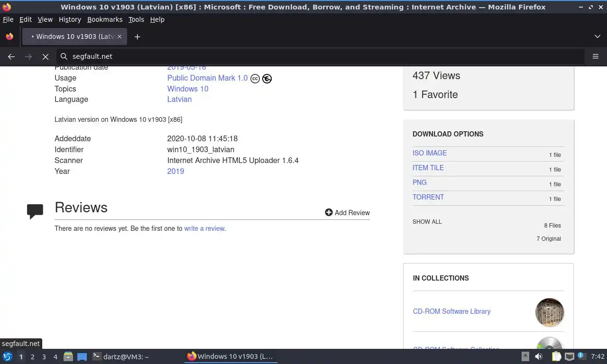This screenshot has width=607, height=364.
Task: Click the volume speaker tray icon
Action: click(539, 356)
